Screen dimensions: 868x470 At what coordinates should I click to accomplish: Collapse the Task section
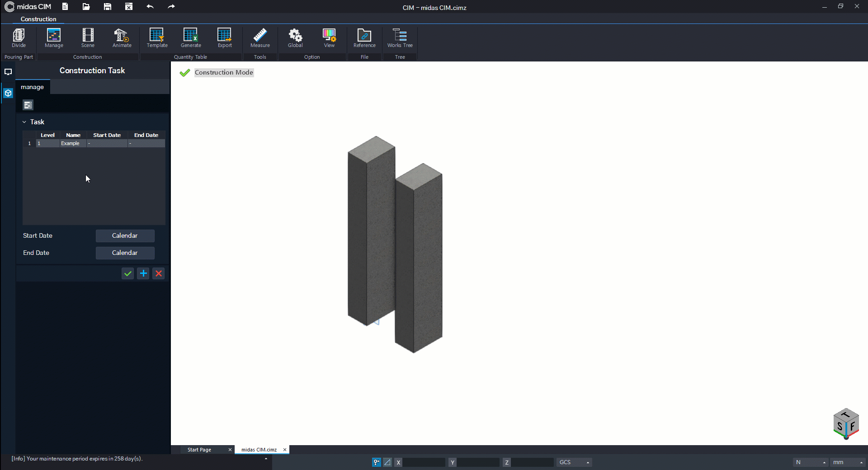coord(24,122)
